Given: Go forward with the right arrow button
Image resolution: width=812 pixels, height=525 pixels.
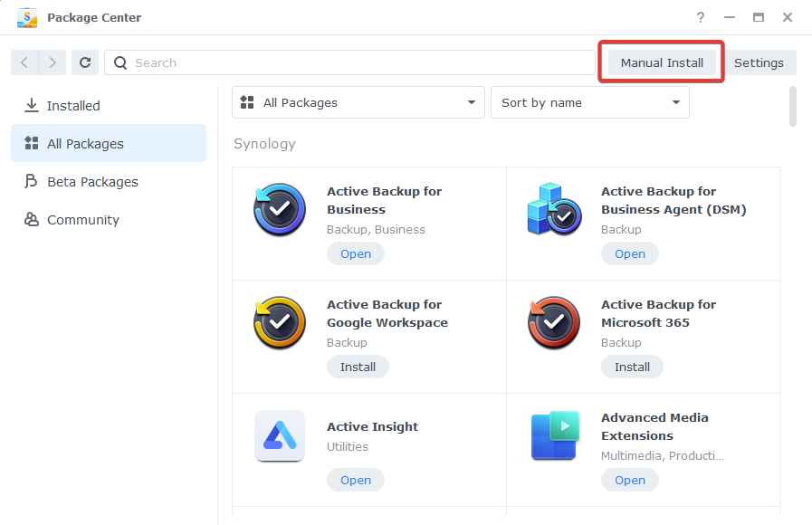Looking at the screenshot, I should click(53, 62).
